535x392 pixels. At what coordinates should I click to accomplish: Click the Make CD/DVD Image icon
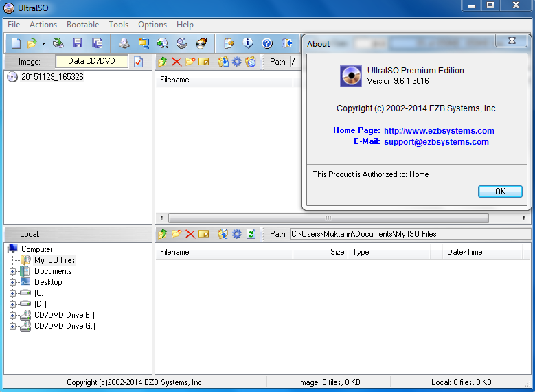(x=124, y=43)
